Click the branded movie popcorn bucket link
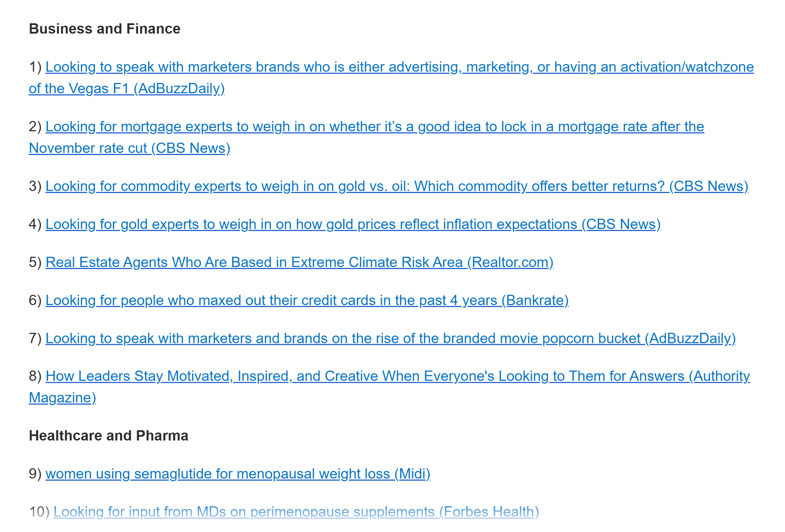This screenshot has width=785, height=532. [390, 339]
